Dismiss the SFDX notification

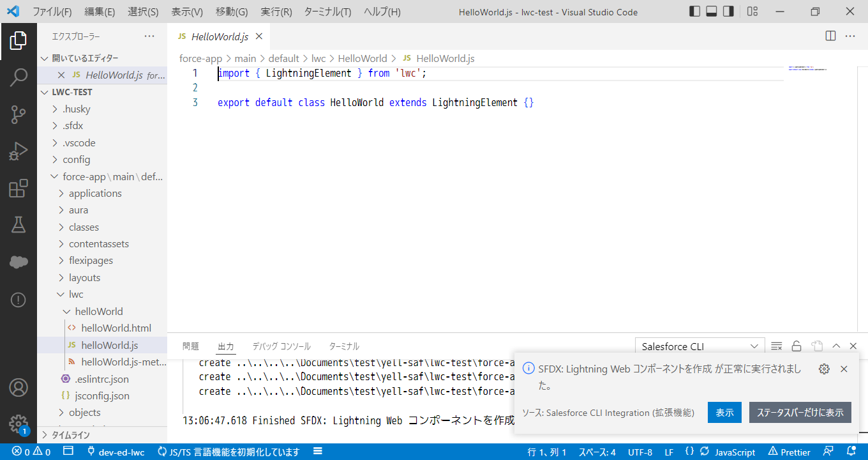tap(844, 369)
